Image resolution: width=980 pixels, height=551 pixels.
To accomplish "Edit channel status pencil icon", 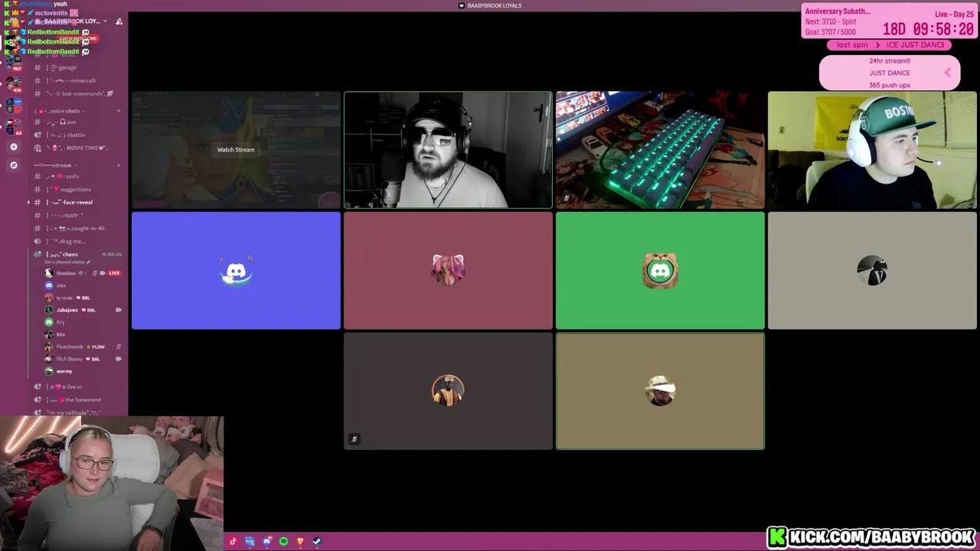I will pyautogui.click(x=89, y=262).
